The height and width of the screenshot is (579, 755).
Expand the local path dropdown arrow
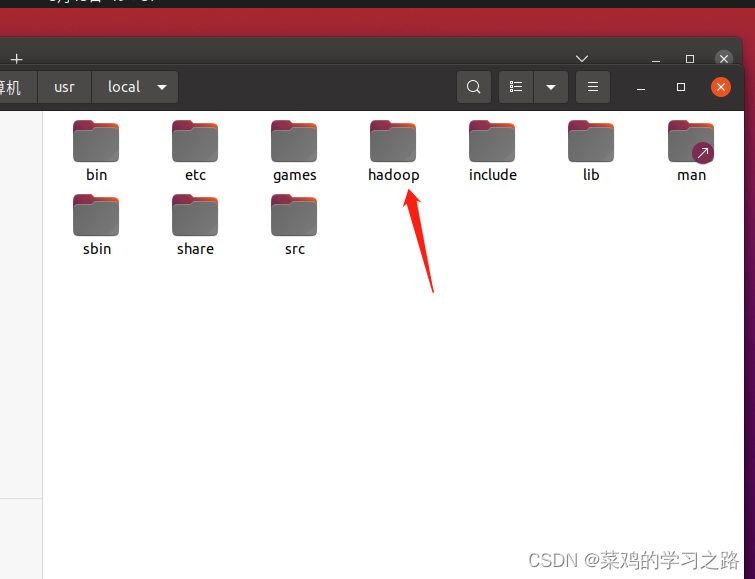pos(162,87)
